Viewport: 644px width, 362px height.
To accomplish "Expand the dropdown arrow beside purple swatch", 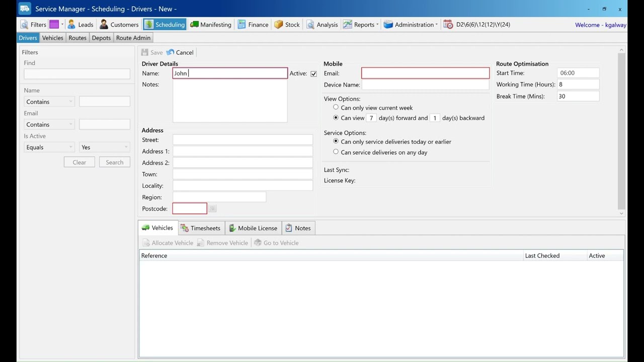I will pyautogui.click(x=62, y=25).
